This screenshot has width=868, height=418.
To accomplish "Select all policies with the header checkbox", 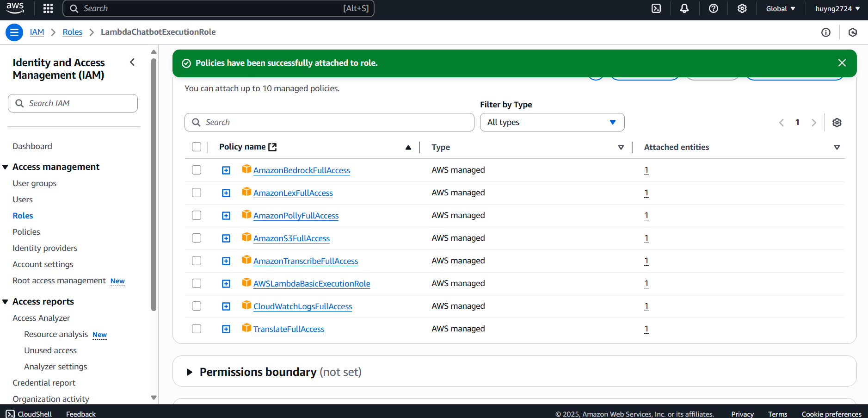I will (x=197, y=147).
